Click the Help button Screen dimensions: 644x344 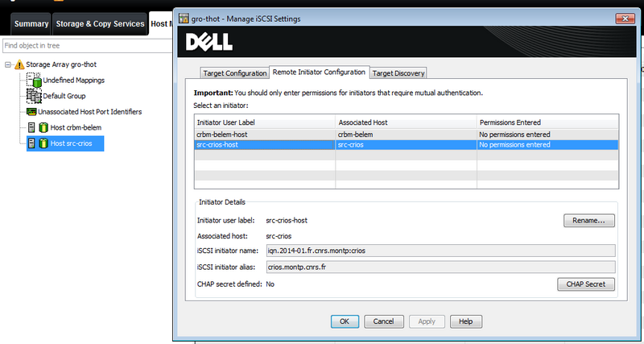465,321
